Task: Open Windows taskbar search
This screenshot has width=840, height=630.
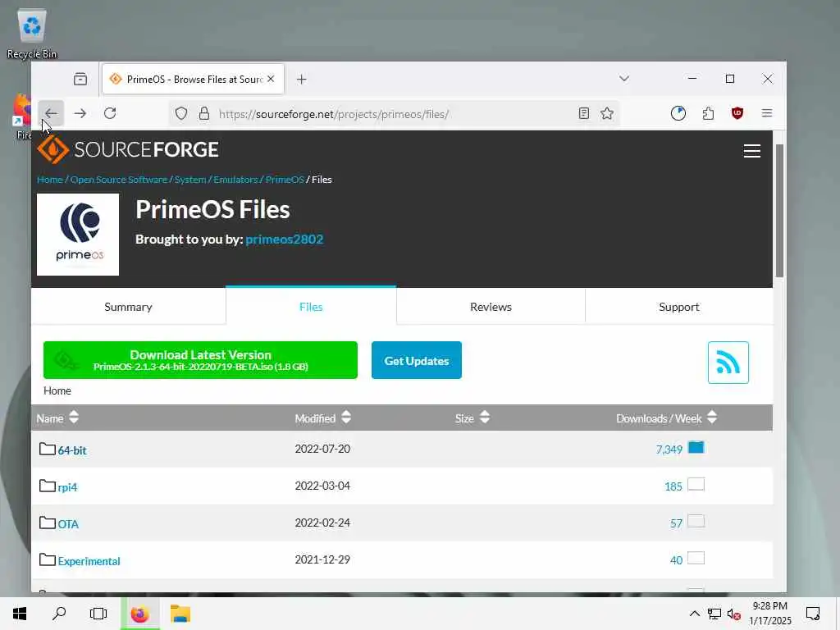Action: [59, 614]
